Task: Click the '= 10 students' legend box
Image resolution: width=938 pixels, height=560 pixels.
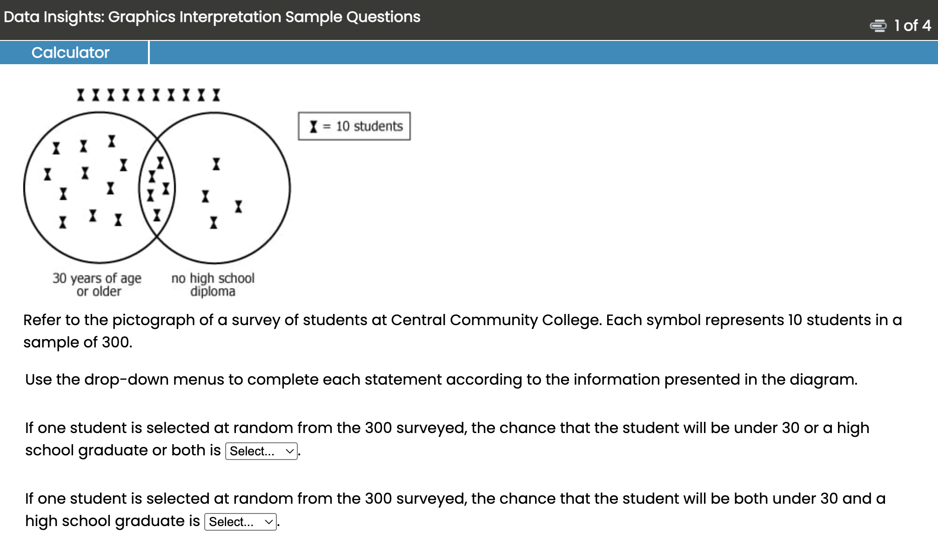Action: pyautogui.click(x=355, y=126)
